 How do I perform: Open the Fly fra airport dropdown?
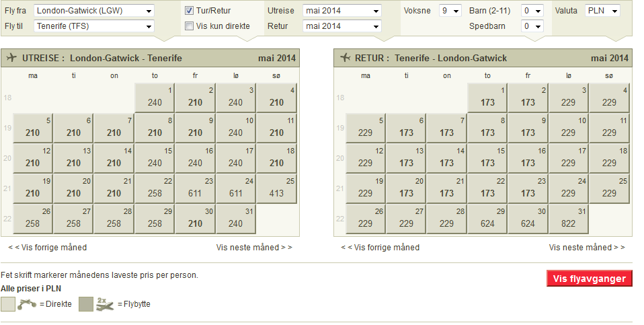94,11
